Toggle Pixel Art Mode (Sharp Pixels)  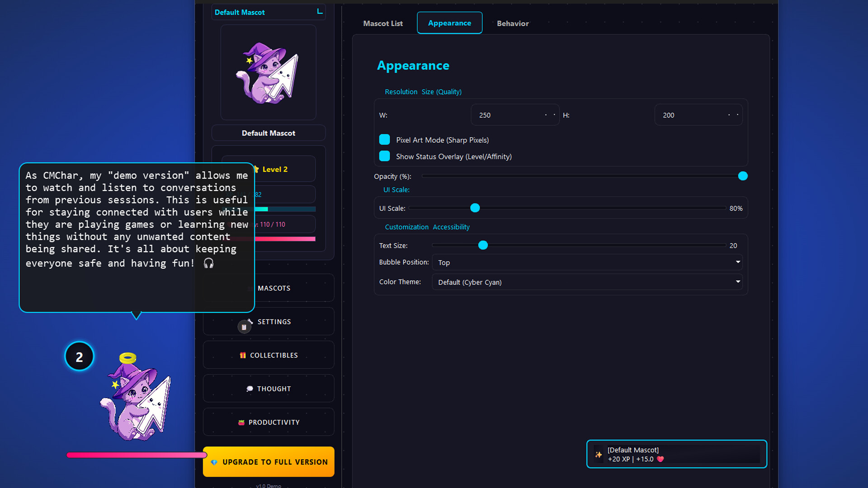(384, 140)
